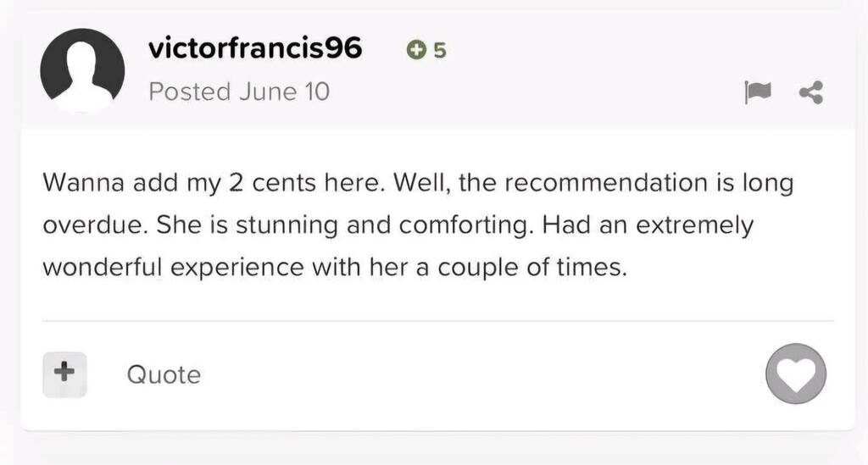Click the "June 10" date text
The image size is (868, 465).
click(284, 91)
